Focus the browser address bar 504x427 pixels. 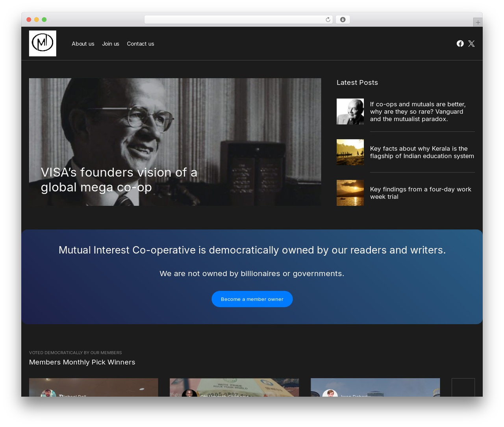238,20
